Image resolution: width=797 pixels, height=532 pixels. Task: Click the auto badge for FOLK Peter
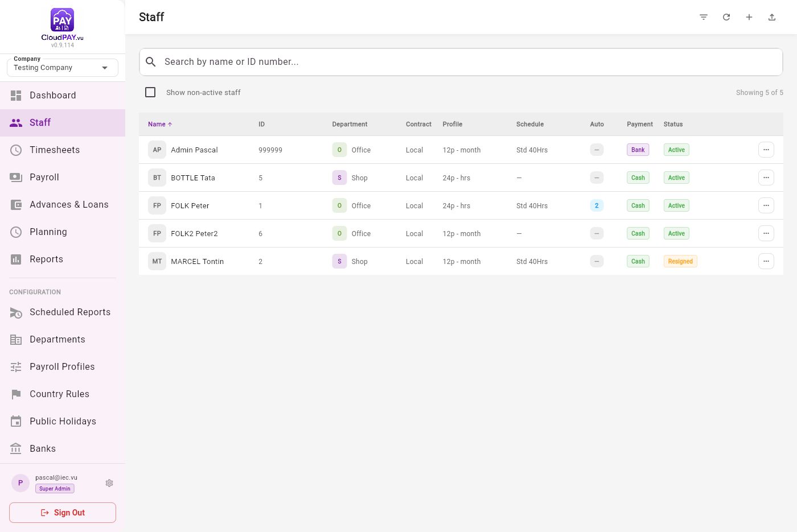(597, 205)
